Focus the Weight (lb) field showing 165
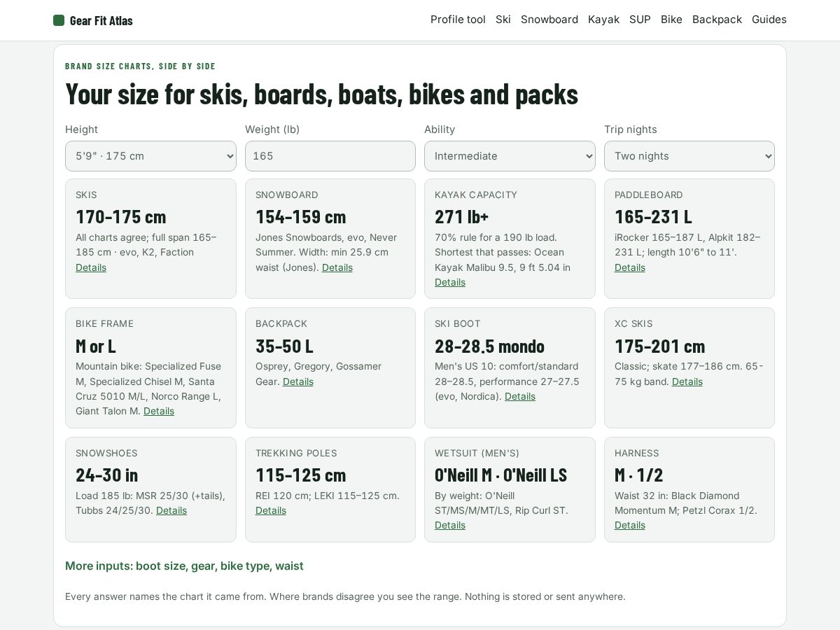 [x=330, y=156]
